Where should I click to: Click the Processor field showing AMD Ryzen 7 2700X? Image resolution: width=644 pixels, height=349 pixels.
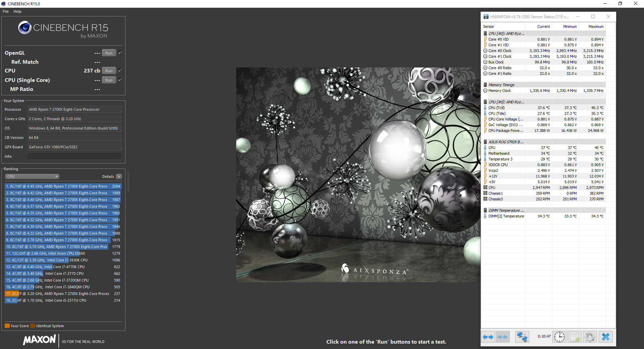pos(74,109)
